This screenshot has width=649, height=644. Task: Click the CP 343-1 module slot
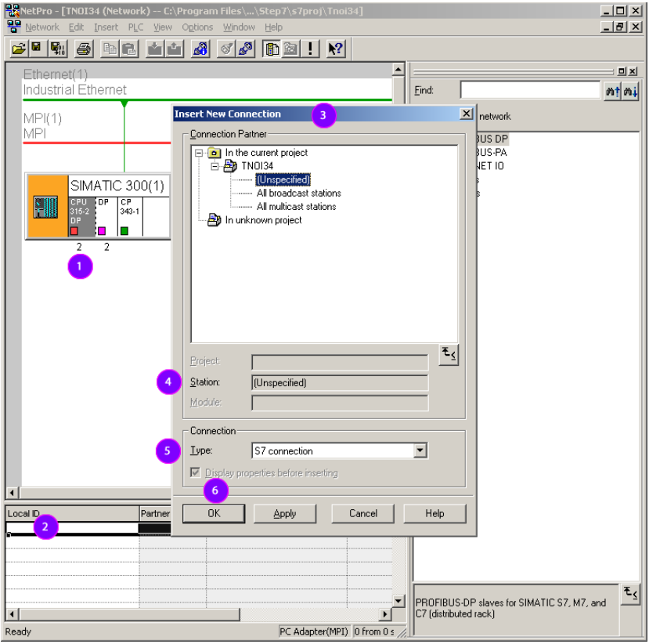[x=131, y=216]
